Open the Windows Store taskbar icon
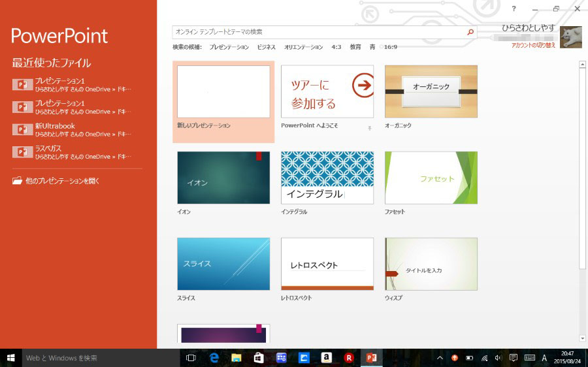 (259, 358)
